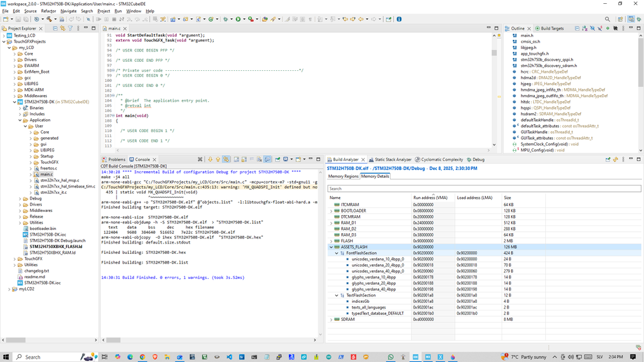Switch to the Memory Regions tab
The image size is (644, 362).
point(343,176)
